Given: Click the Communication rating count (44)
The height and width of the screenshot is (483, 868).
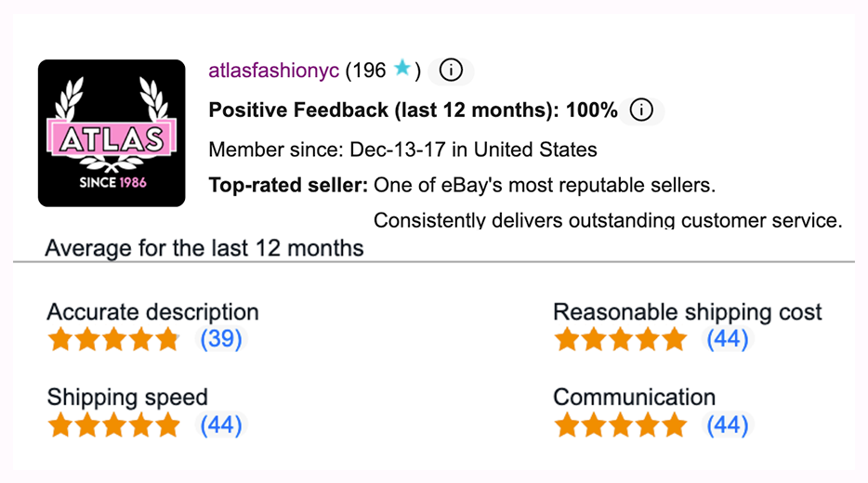Looking at the screenshot, I should point(728,425).
